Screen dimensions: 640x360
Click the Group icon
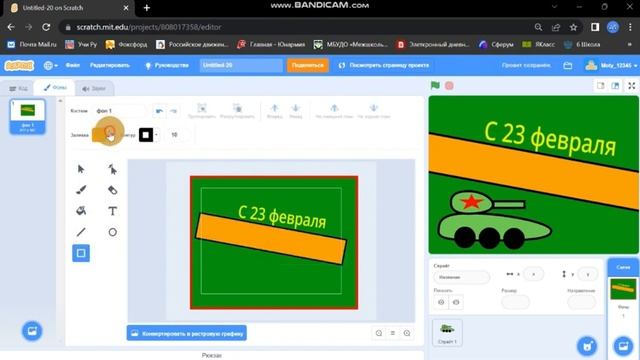coord(202,111)
